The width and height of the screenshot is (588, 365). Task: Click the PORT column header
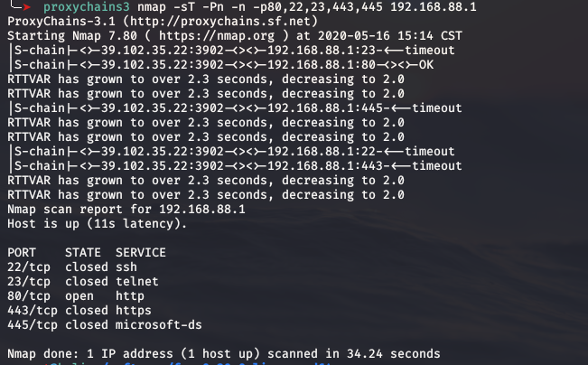click(22, 252)
